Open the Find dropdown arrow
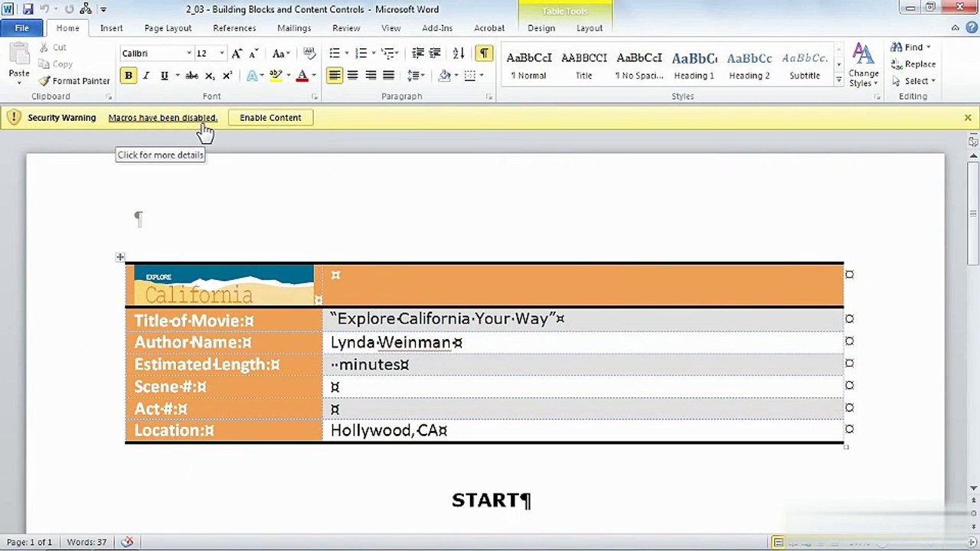Image resolution: width=980 pixels, height=551 pixels. (929, 47)
